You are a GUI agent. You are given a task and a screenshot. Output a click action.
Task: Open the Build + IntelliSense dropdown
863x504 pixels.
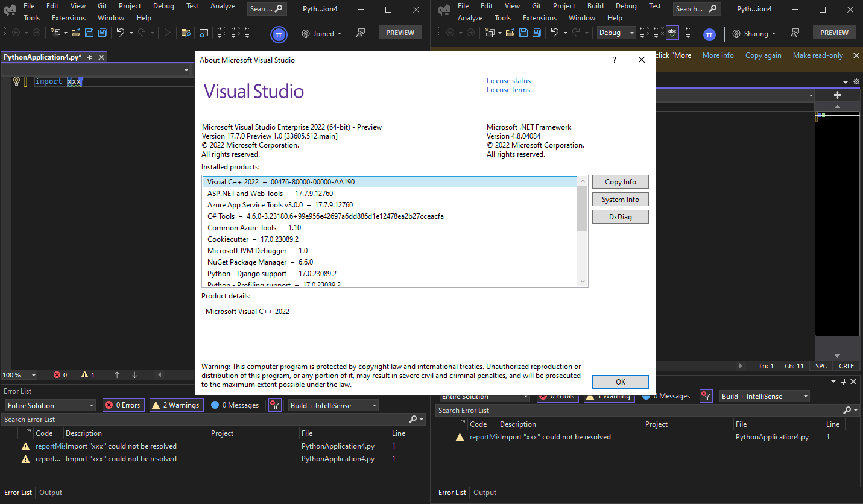click(x=333, y=405)
